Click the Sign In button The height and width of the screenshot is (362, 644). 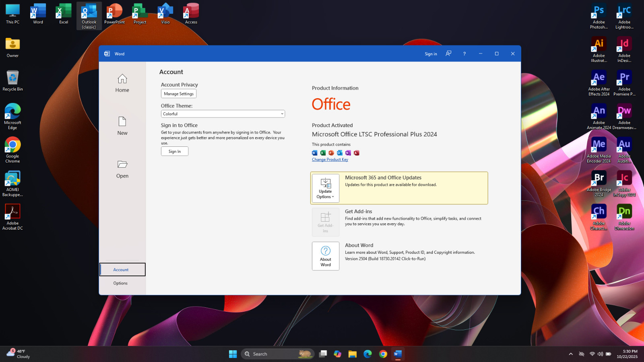point(175,151)
